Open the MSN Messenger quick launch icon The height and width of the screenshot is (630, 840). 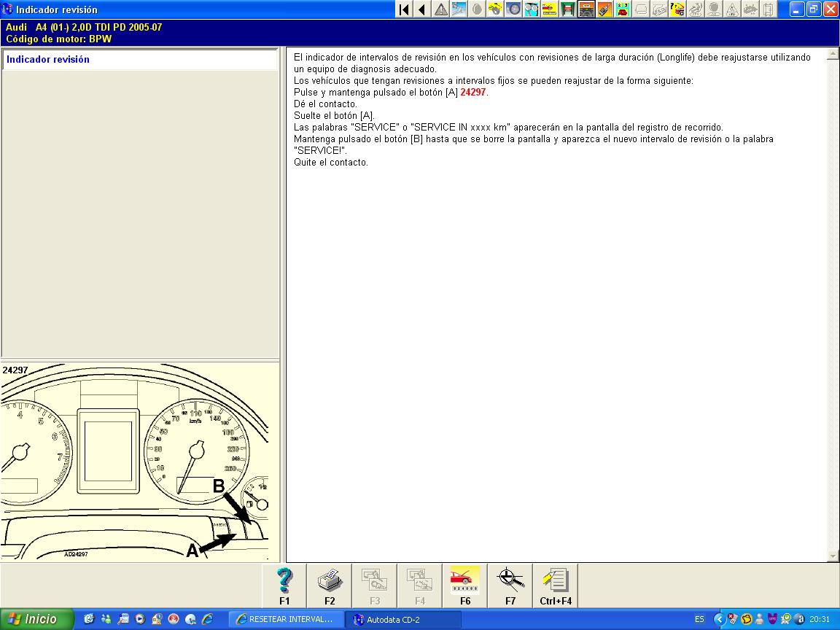click(x=106, y=619)
